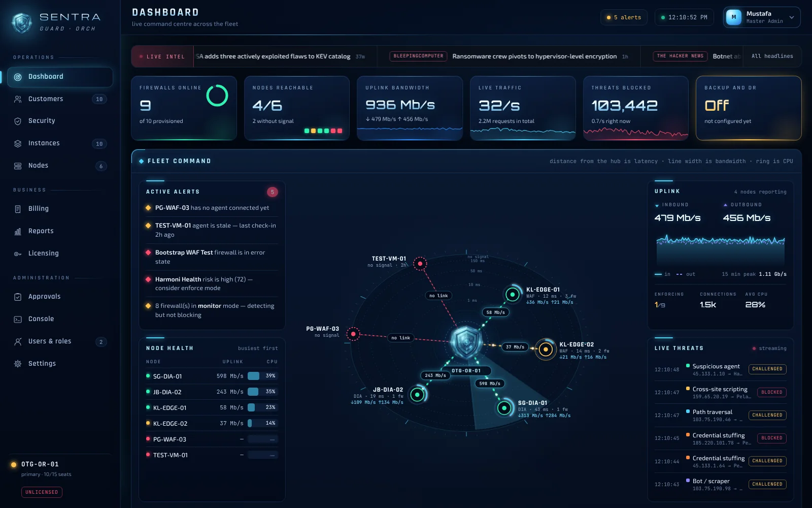
Task: Select the TEST-VM-01 node marker
Action: click(420, 264)
